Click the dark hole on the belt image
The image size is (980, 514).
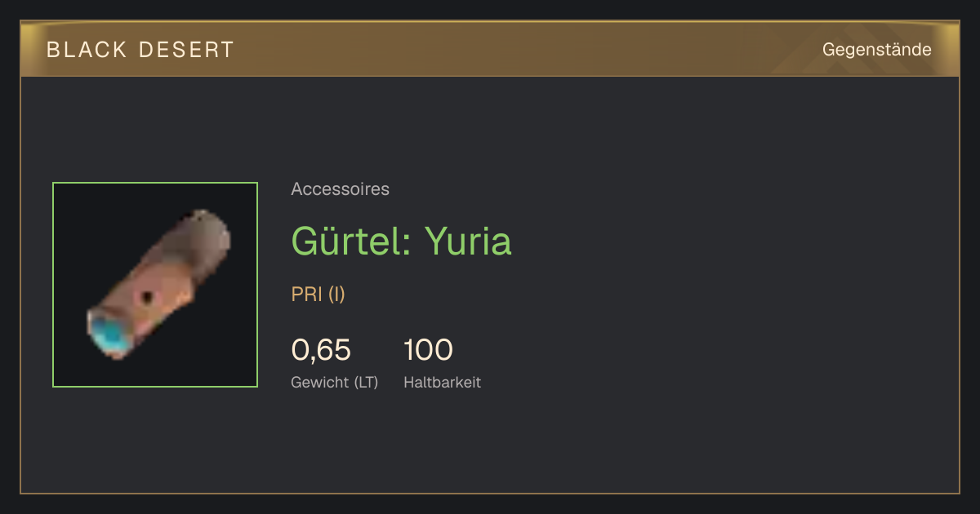point(147,296)
